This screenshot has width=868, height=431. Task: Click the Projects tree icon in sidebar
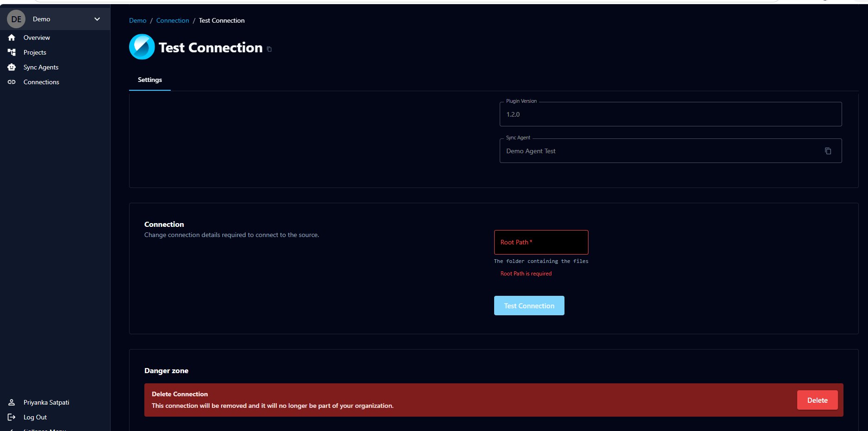[x=12, y=52]
